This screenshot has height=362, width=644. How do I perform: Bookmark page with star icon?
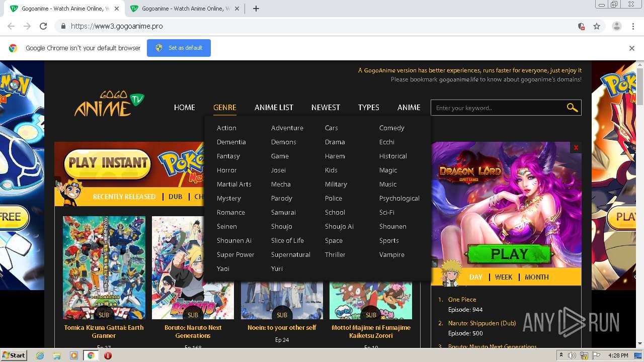pos(597,26)
